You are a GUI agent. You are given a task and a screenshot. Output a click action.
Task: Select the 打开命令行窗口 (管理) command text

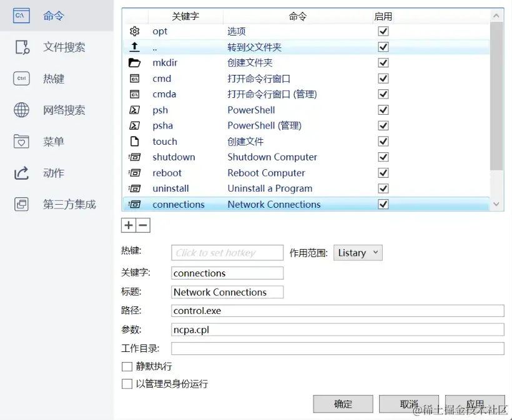(x=272, y=94)
